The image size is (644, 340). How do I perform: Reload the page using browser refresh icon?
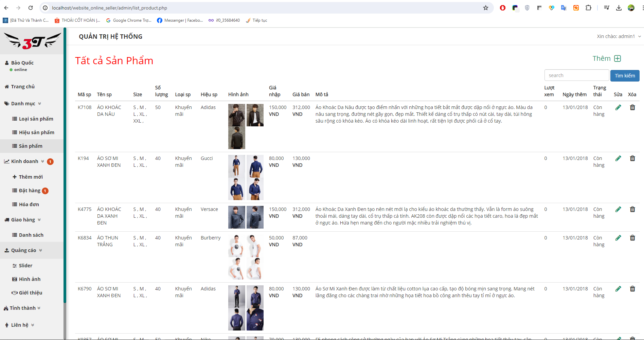pos(31,8)
